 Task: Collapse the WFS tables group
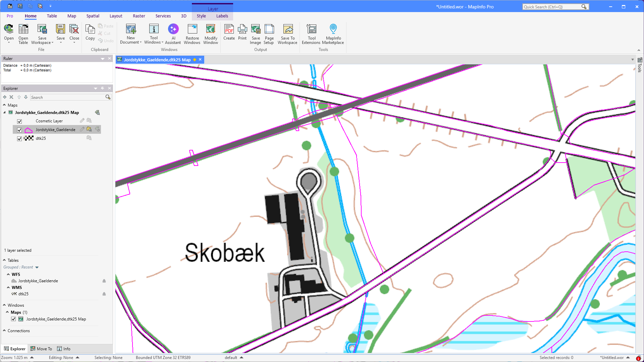pyautogui.click(x=8, y=275)
